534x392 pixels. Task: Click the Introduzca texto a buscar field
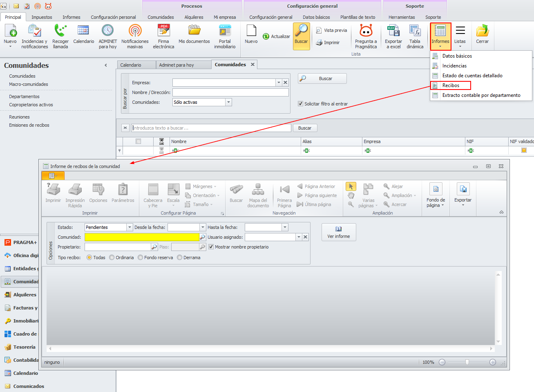(x=211, y=128)
